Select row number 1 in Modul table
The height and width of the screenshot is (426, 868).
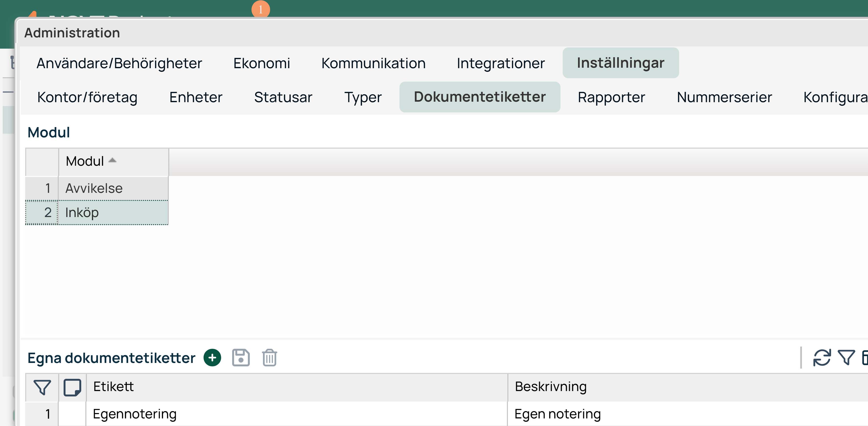pyautogui.click(x=42, y=188)
